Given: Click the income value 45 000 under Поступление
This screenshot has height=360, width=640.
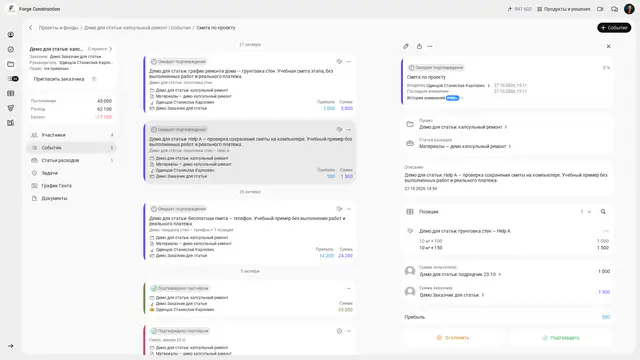Looking at the screenshot, I should 104,101.
